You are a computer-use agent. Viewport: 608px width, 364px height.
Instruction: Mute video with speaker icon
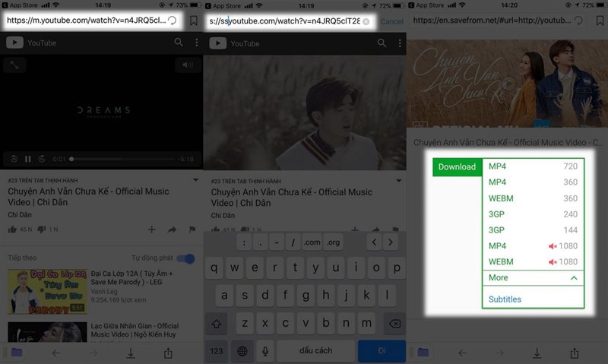coord(188,65)
